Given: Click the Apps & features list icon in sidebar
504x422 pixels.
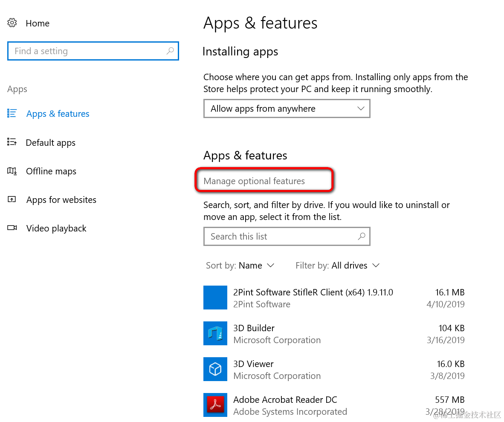Looking at the screenshot, I should pyautogui.click(x=12, y=113).
